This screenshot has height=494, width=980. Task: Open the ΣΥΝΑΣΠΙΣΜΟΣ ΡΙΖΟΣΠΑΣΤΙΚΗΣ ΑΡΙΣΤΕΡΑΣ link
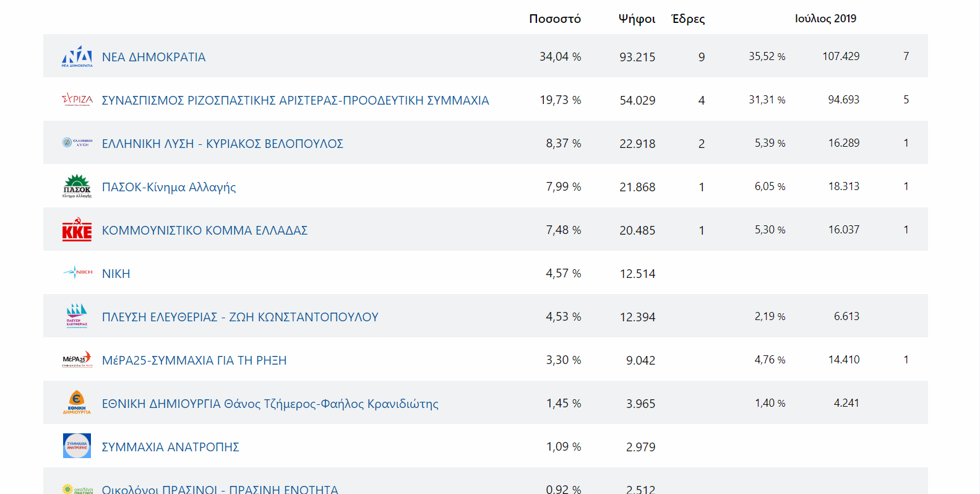(x=295, y=100)
